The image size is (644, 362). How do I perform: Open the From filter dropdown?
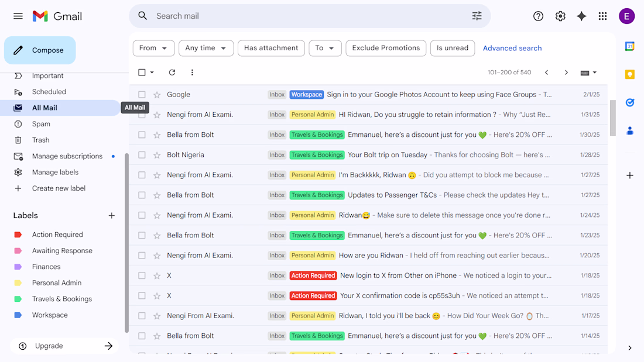[x=153, y=48]
